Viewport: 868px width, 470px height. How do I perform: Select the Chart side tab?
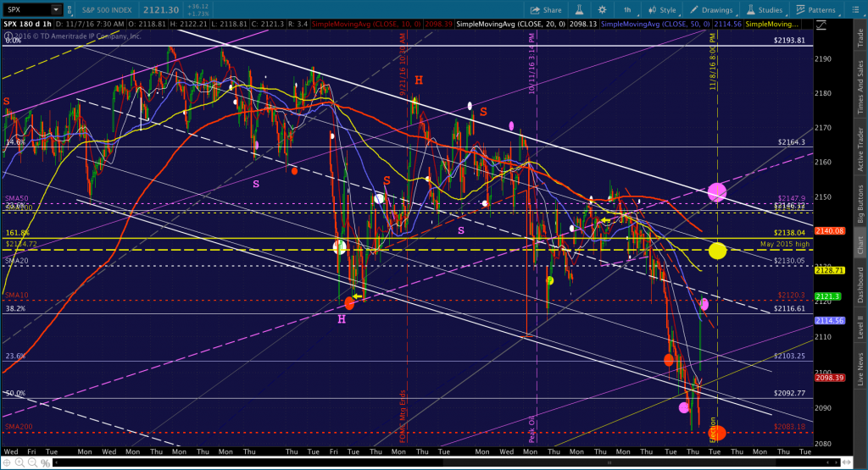tap(860, 245)
